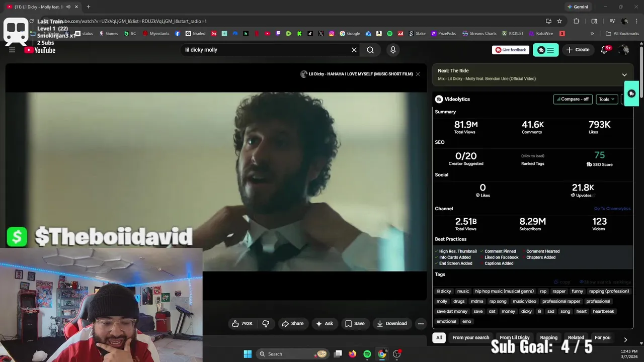
Task: Click the video player frame
Action: tap(216, 182)
